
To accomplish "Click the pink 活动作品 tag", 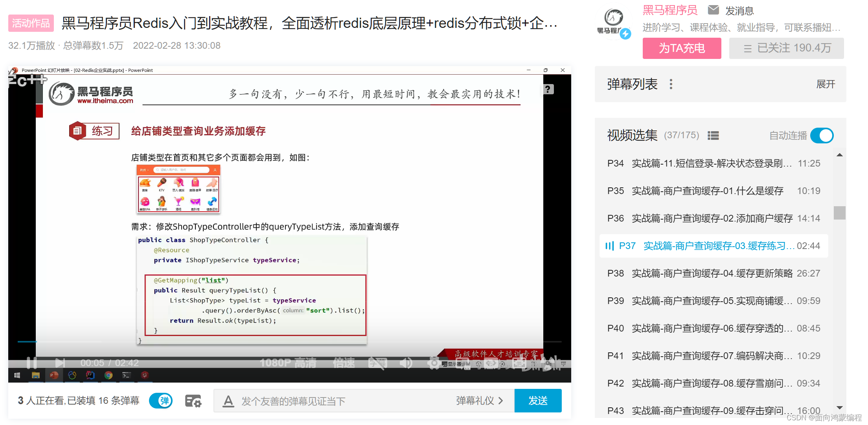I will [31, 23].
